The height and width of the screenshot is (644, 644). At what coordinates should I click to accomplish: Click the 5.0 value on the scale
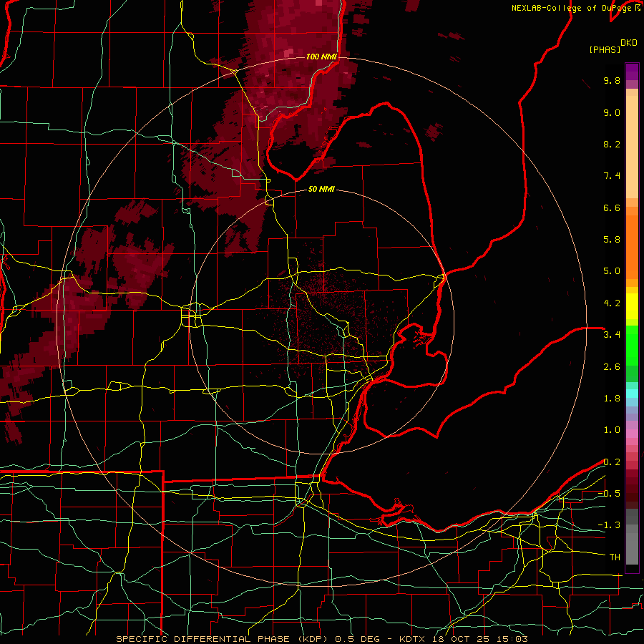point(612,271)
